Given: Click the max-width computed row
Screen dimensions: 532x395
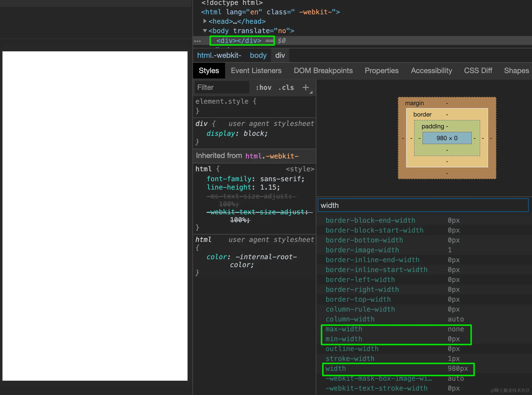Looking at the screenshot, I should [424, 329].
